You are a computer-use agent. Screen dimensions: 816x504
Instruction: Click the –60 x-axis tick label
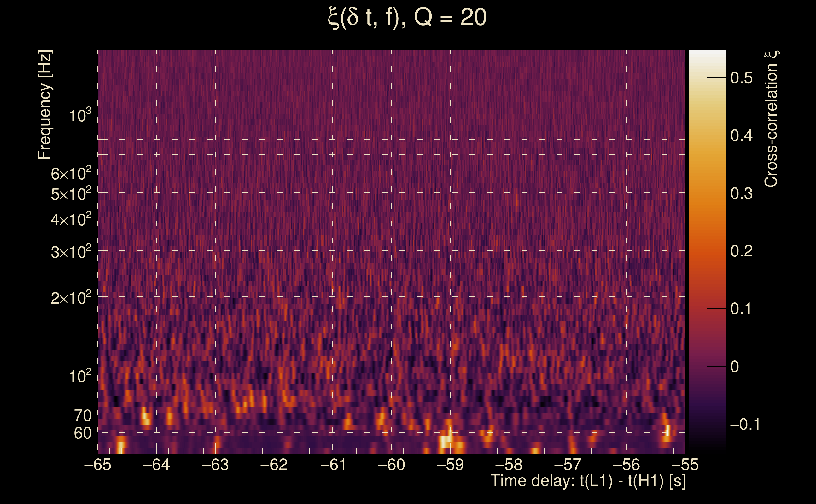391,465
